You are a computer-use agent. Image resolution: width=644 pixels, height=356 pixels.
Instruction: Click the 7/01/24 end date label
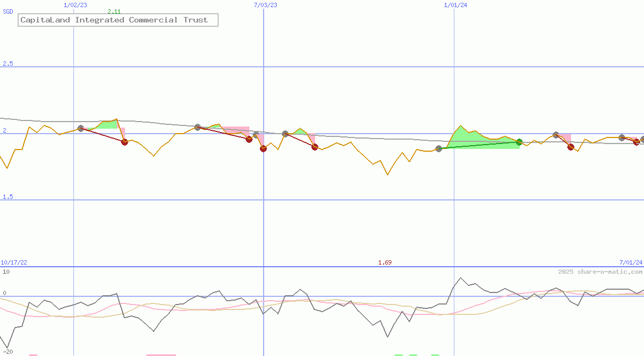pyautogui.click(x=630, y=262)
